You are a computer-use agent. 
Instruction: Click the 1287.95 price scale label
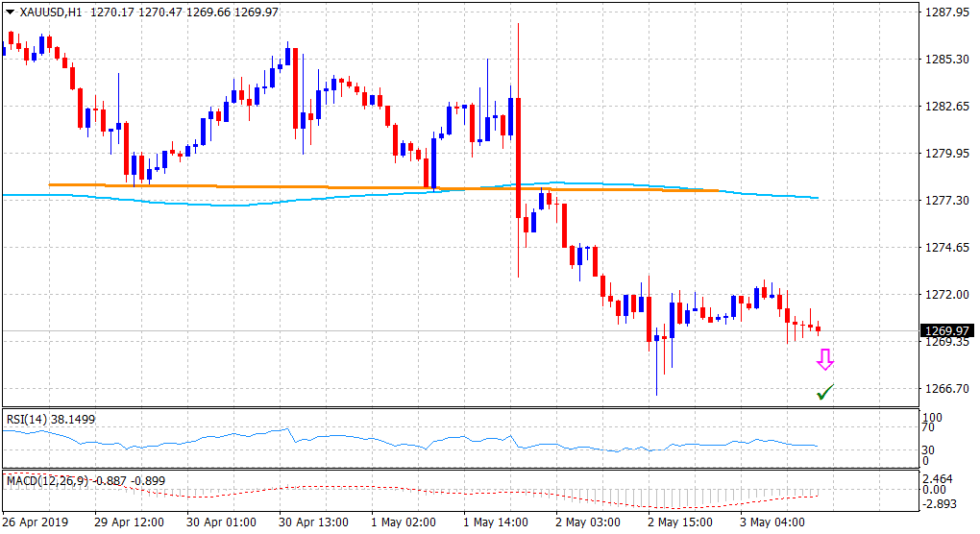946,12
